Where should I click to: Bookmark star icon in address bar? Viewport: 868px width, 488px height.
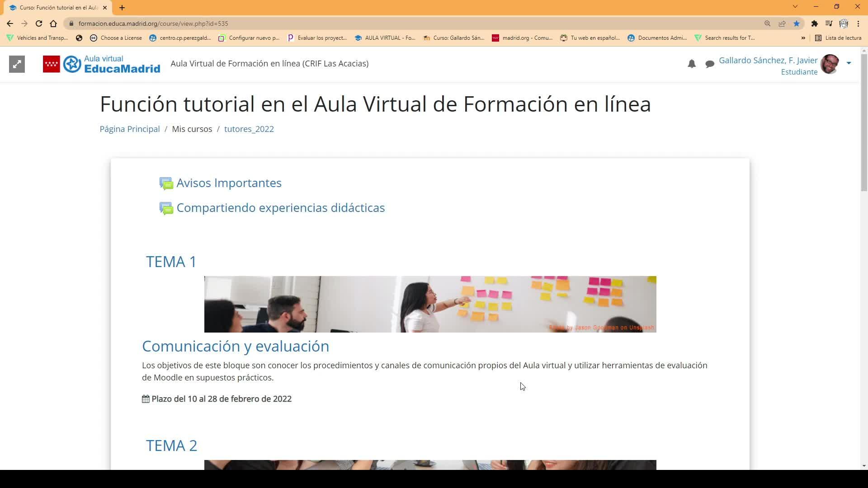tap(797, 23)
